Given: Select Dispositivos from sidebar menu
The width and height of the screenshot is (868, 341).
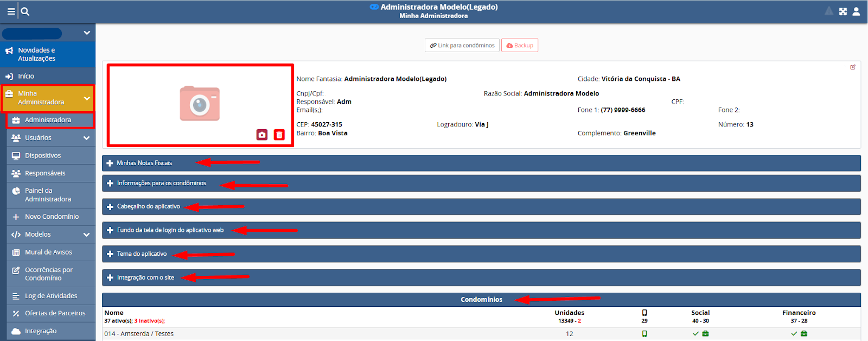Looking at the screenshot, I should [x=43, y=156].
